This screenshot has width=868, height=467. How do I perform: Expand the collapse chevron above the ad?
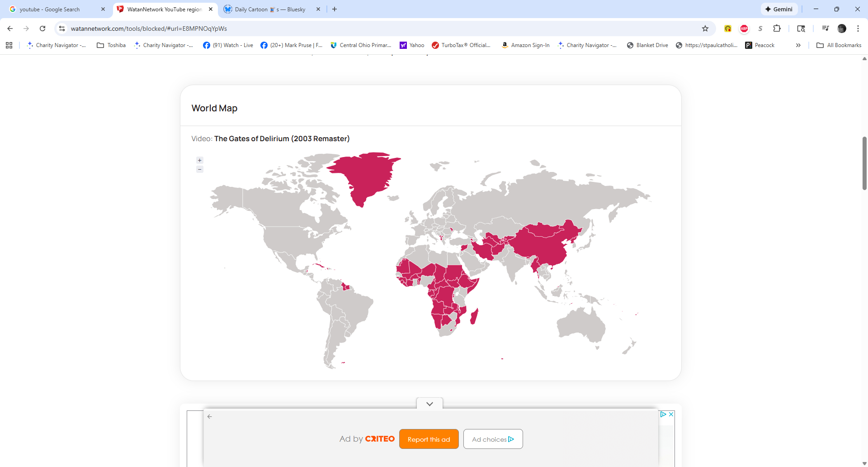click(x=429, y=404)
